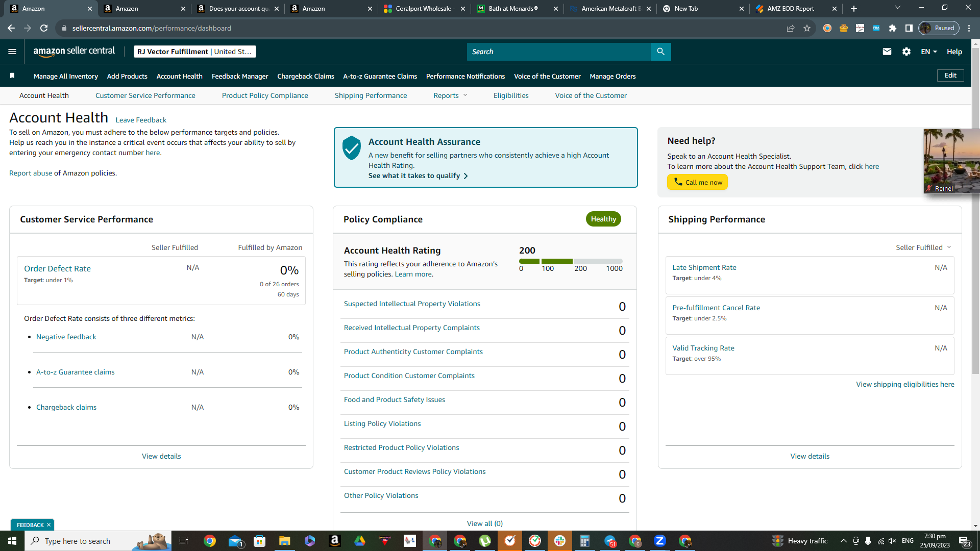Click the Edit button in the navigation bar
Viewport: 980px width, 551px height.
pyautogui.click(x=950, y=76)
